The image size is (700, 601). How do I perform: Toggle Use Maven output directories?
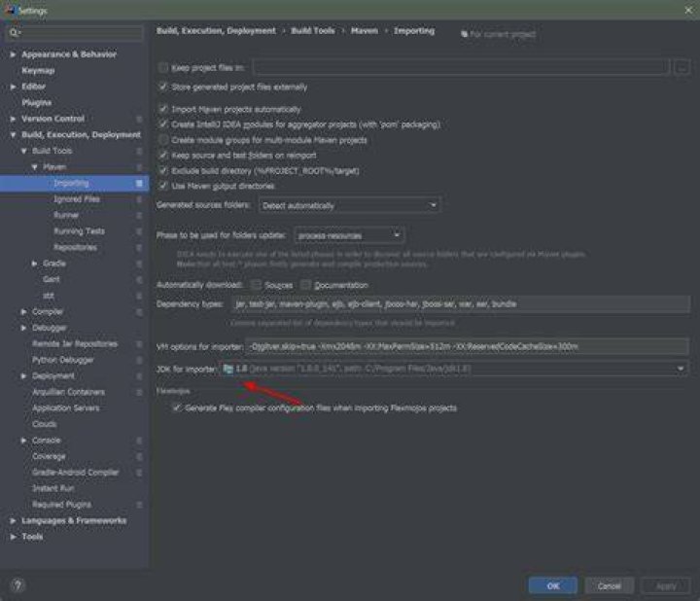[x=163, y=186]
